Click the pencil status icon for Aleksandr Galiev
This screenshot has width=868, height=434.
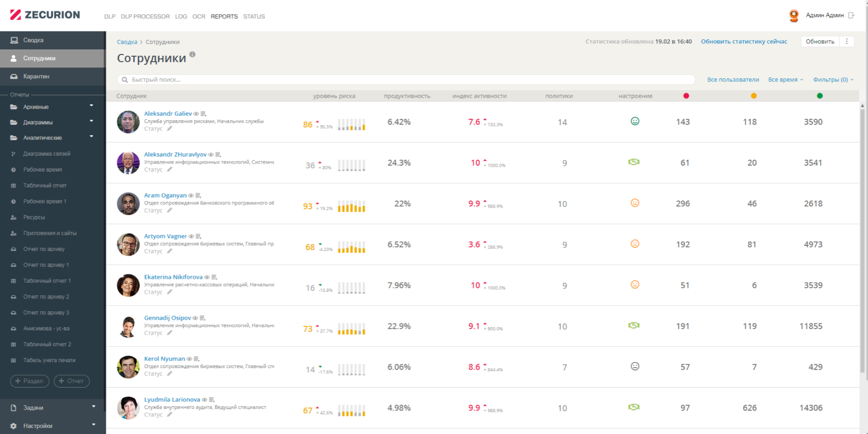pos(169,129)
